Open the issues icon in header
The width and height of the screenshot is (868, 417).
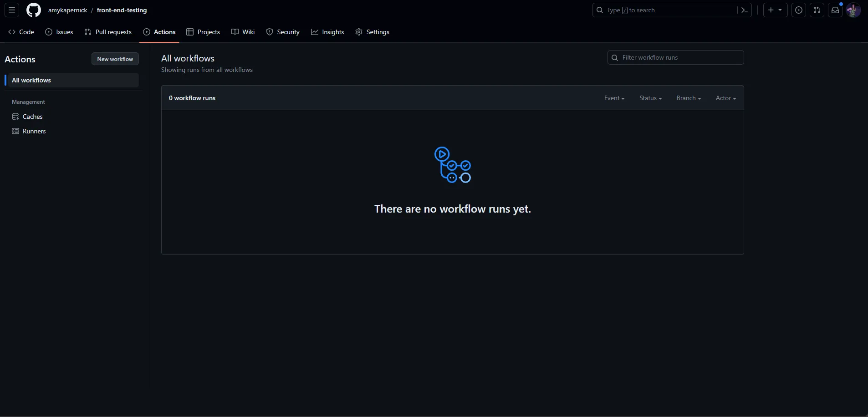(x=798, y=10)
